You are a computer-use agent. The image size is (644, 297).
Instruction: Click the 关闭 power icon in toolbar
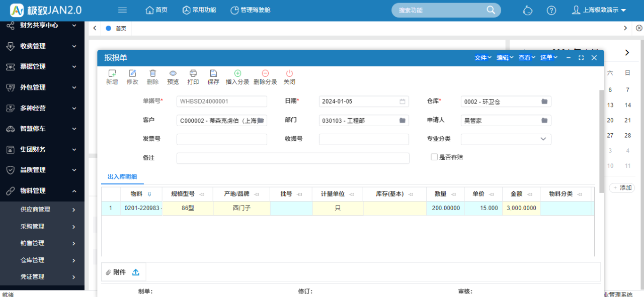click(x=289, y=73)
